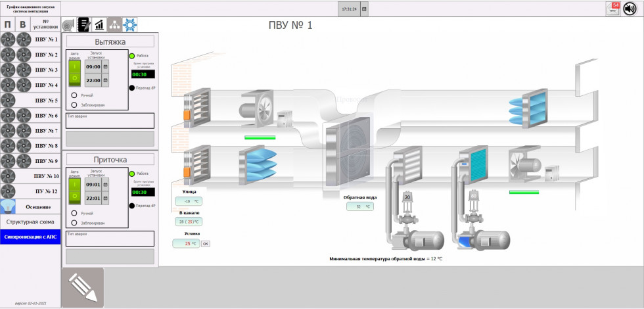Click the fan unit icon in toolbar

(x=69, y=25)
